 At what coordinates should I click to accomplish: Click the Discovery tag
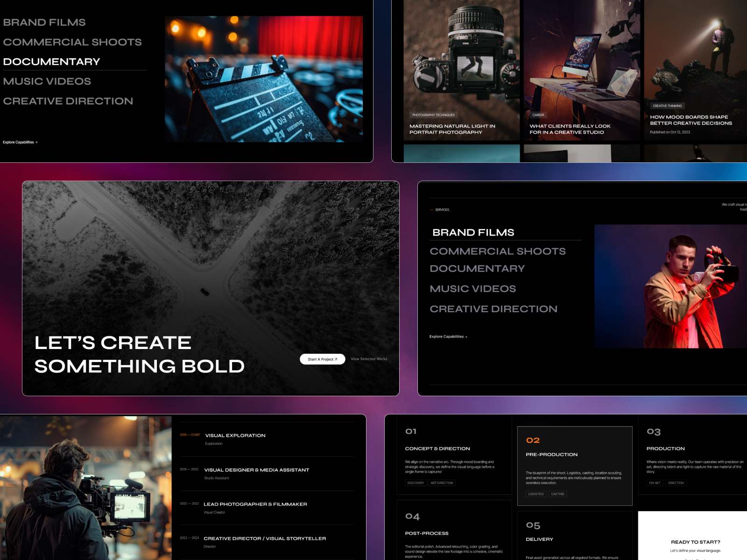416,483
